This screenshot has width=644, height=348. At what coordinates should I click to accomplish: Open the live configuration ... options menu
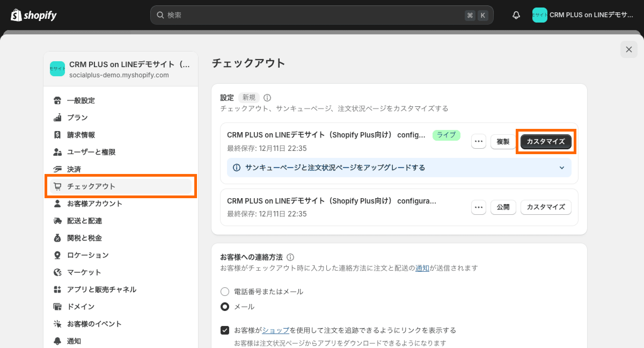(x=478, y=141)
